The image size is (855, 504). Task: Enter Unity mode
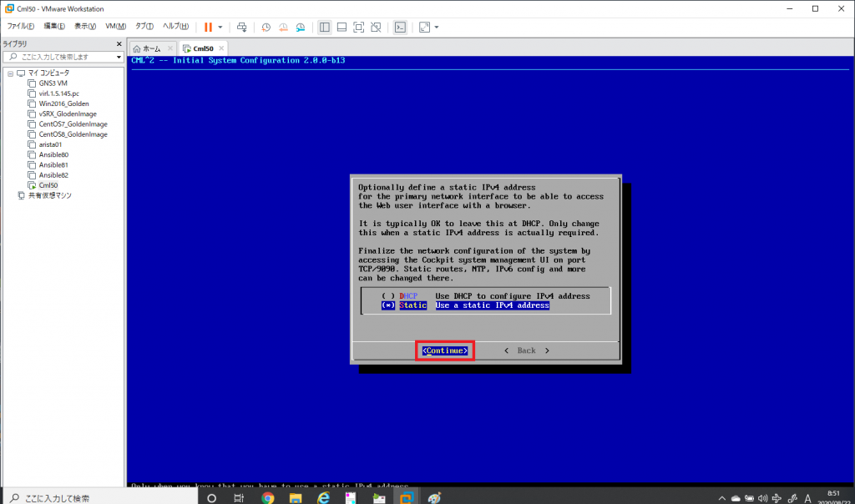tap(377, 27)
